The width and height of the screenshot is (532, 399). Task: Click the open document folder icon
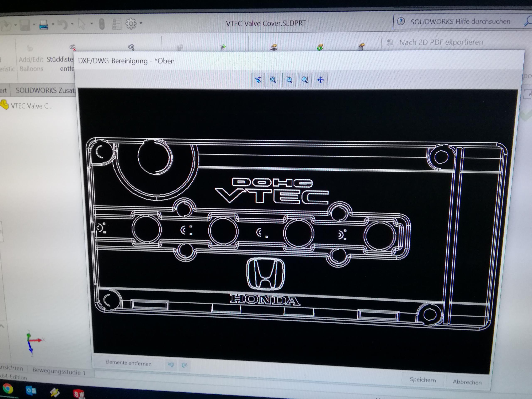[x=6, y=25]
